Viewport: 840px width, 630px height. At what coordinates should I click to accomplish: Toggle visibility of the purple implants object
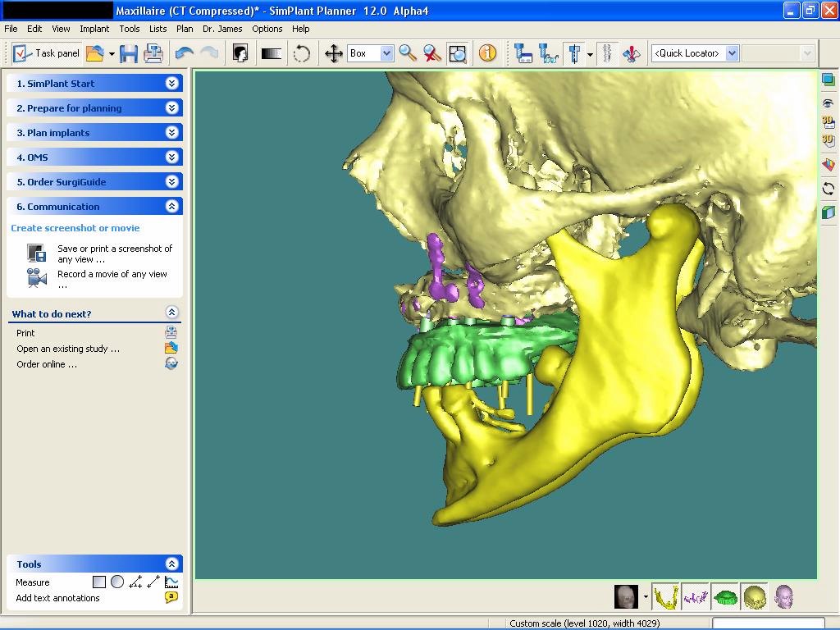(x=696, y=596)
